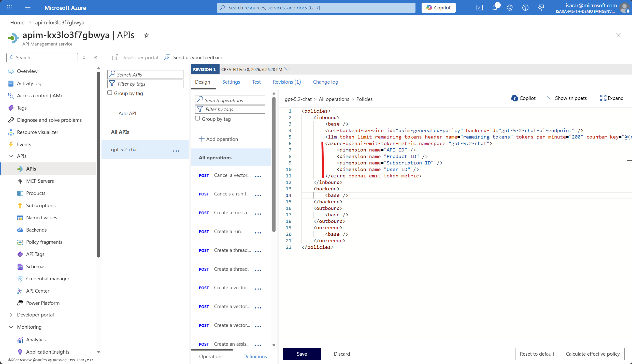Screen dimensions: 632x364
Task: Open Events in the sidebar
Action: click(24, 144)
